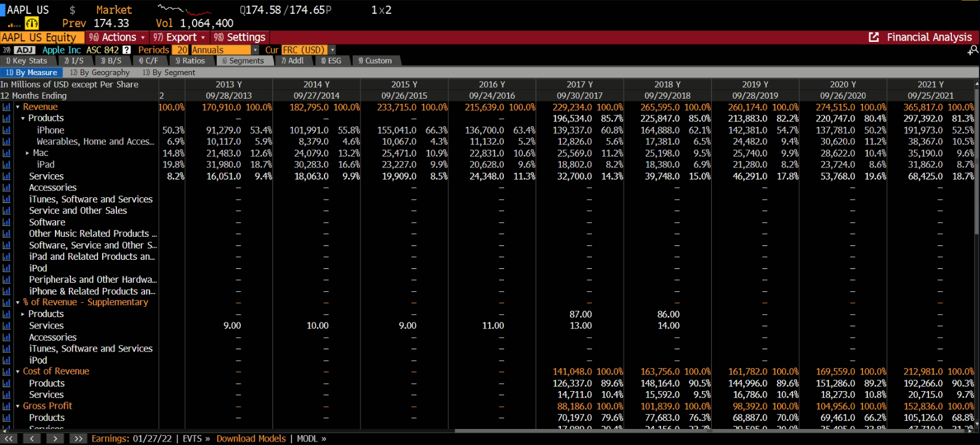This screenshot has height=445, width=980.
Task: Expand the Mac row
Action: pos(27,153)
